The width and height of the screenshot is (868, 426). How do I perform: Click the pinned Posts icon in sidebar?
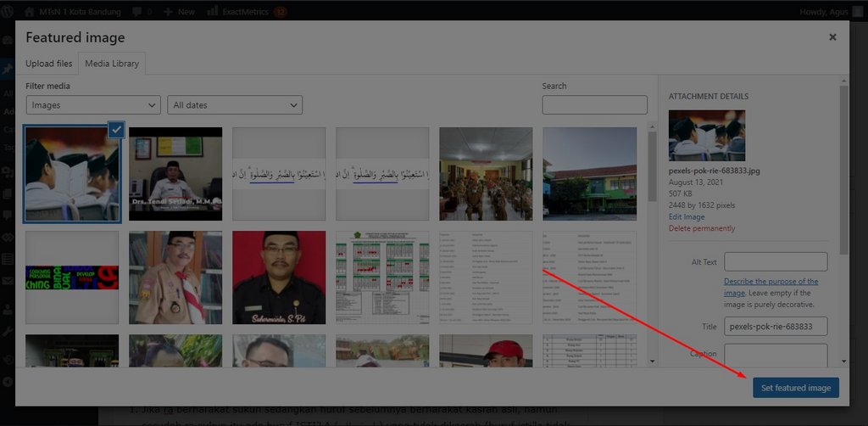tap(7, 70)
